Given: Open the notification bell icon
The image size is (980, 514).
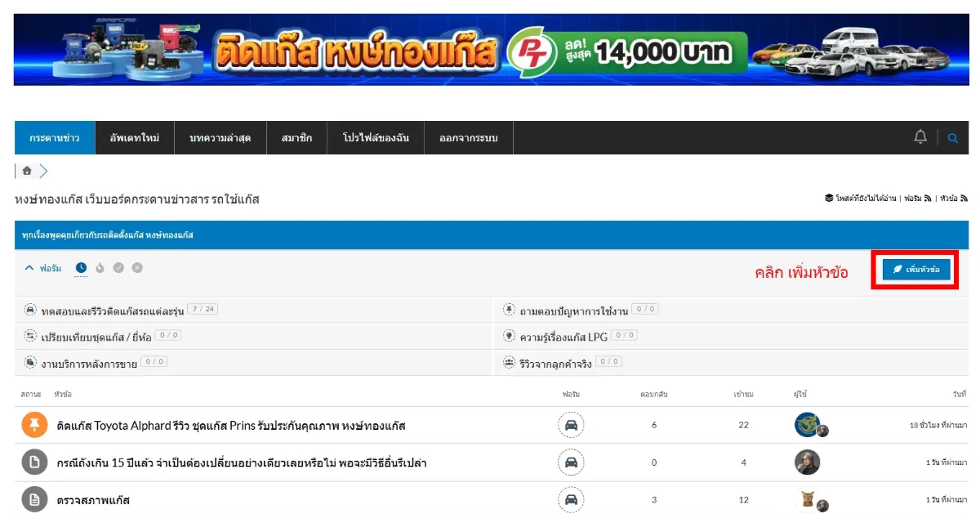Looking at the screenshot, I should 920,137.
